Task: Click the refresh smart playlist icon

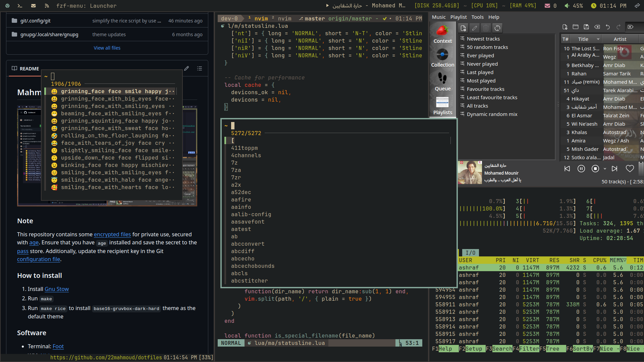Action: 497,28
